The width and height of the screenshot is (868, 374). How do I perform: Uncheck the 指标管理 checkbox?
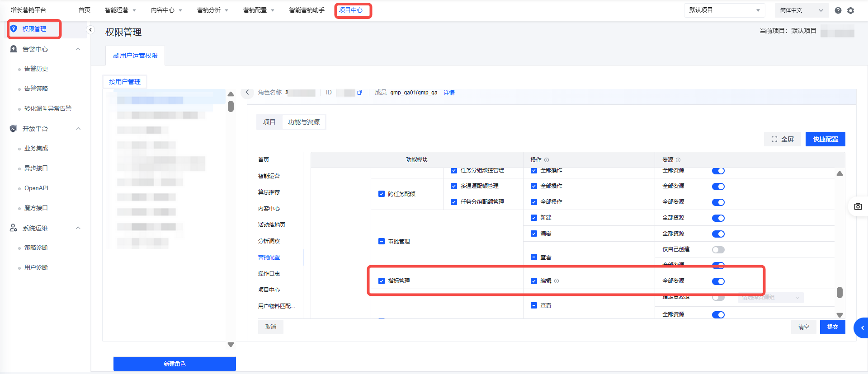point(382,281)
